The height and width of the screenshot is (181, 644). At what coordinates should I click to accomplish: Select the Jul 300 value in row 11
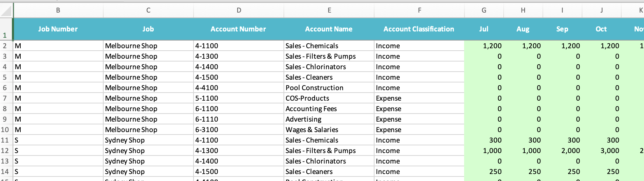pyautogui.click(x=484, y=140)
